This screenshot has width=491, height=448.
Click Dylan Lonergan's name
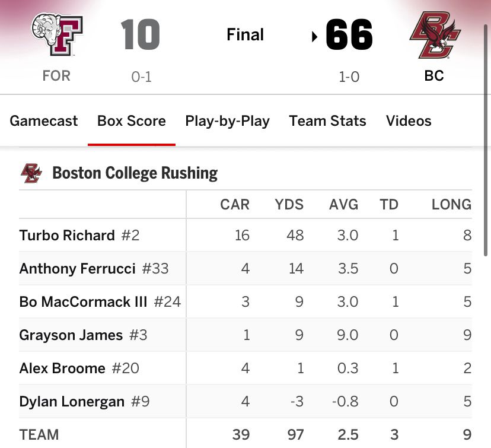(72, 402)
